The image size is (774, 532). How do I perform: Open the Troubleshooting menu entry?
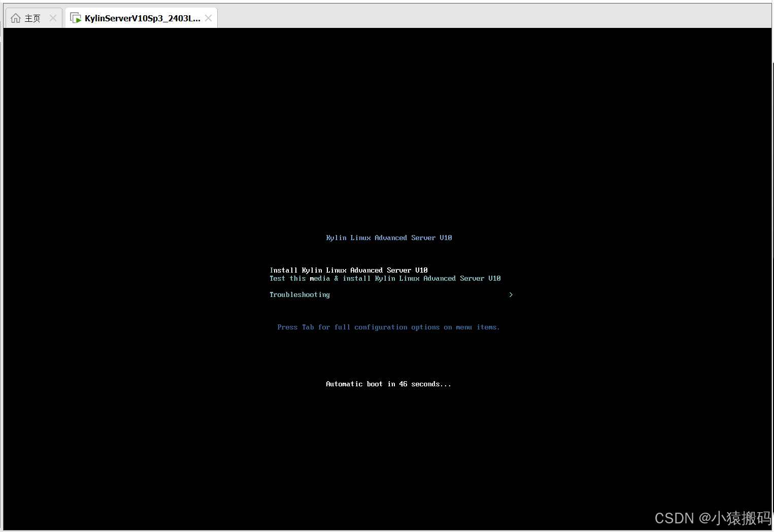(x=300, y=294)
